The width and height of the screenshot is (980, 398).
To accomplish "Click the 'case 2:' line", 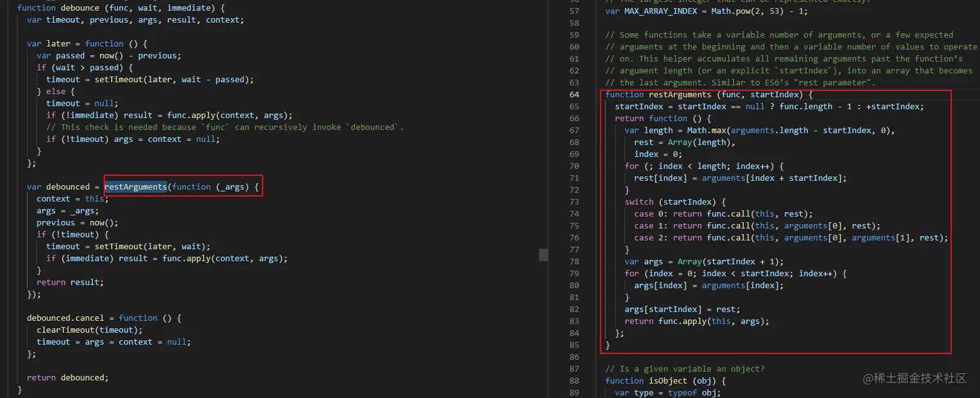I will click(791, 237).
